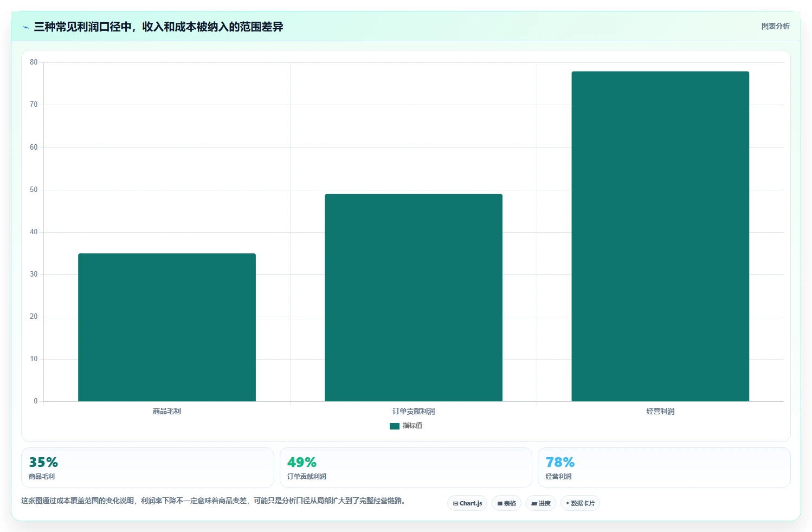Click the 数据卡片 tag pill

tap(580, 503)
